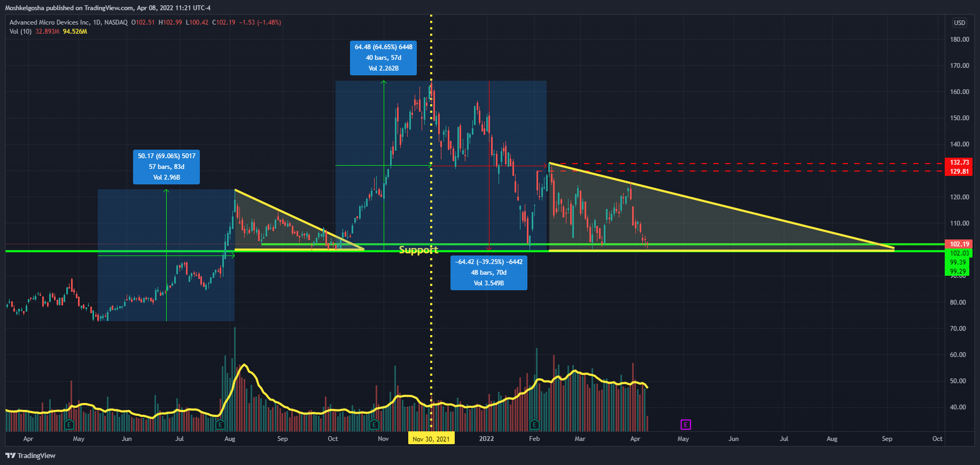Click the 110.00 price axis label
Image resolution: width=980 pixels, height=465 pixels.
tap(960, 223)
